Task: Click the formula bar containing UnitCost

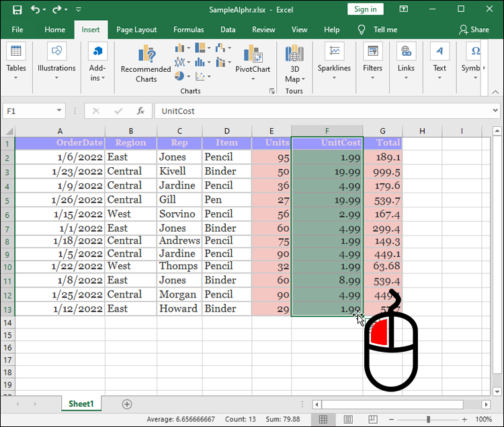Action: (x=322, y=111)
